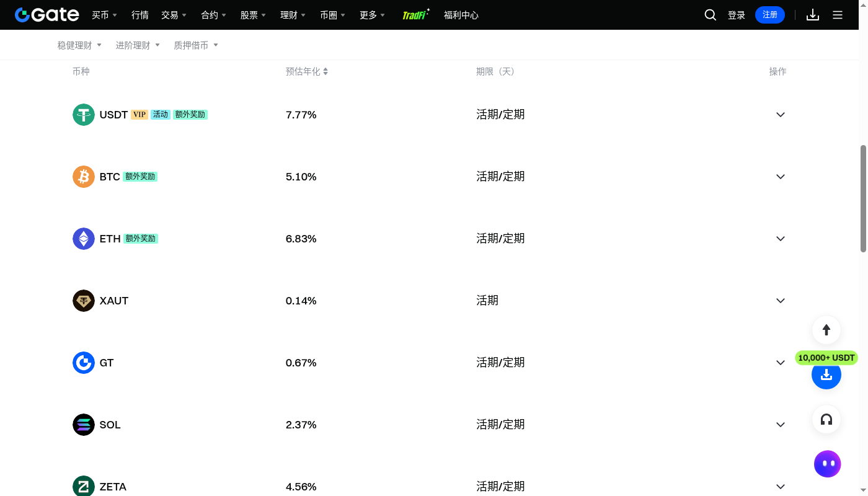Open customer support headset icon
Image resolution: width=868 pixels, height=496 pixels.
(826, 420)
